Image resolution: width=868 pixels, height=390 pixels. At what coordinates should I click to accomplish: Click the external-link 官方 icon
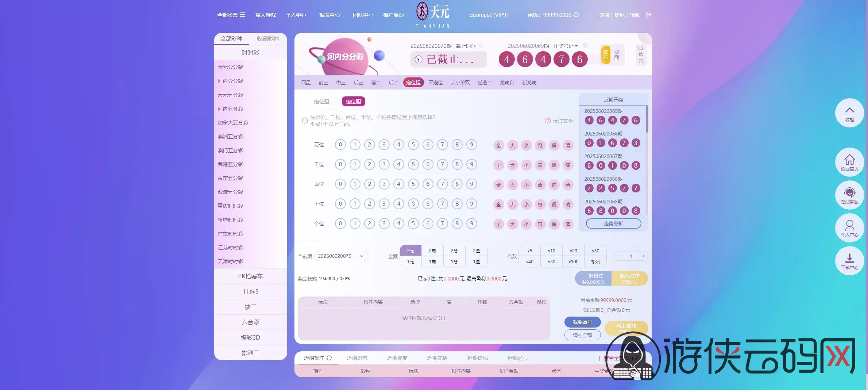point(641,48)
